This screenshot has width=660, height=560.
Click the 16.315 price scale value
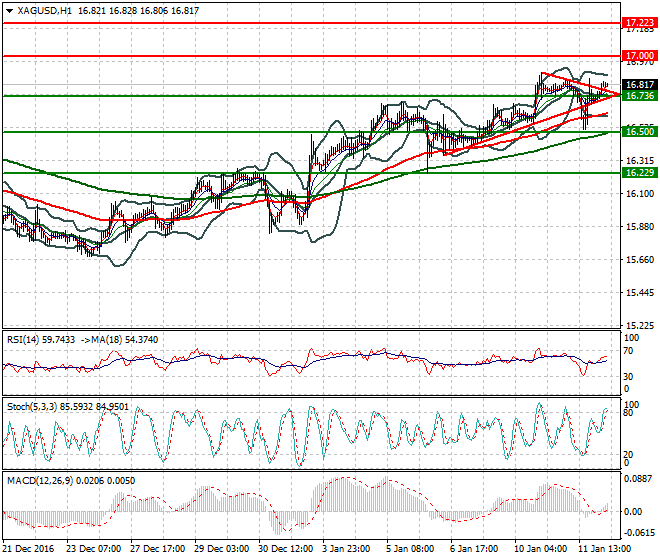pos(640,161)
